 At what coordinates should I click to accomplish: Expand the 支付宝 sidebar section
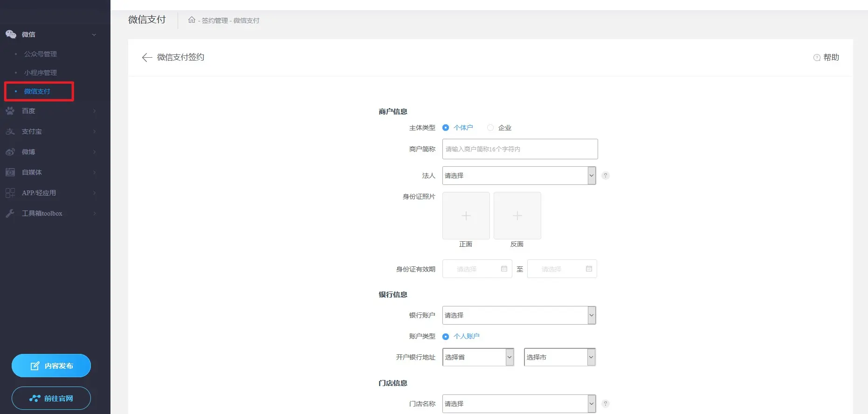(94, 131)
